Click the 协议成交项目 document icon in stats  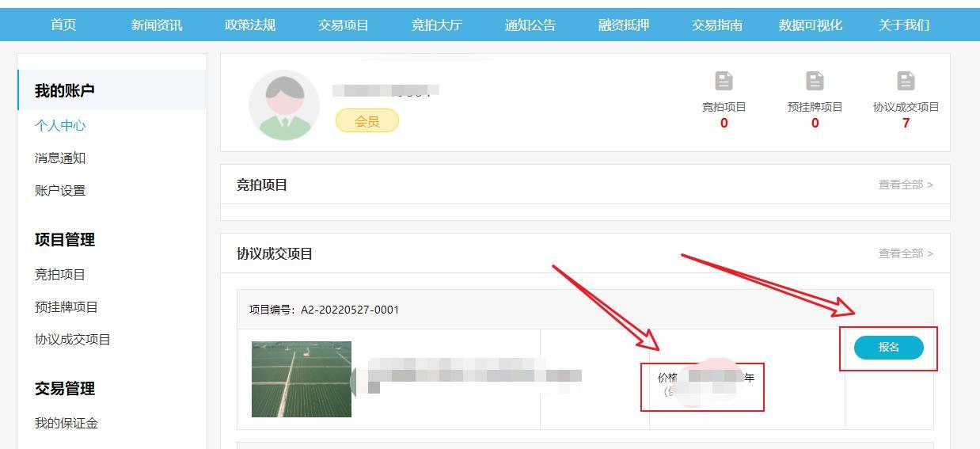click(906, 81)
